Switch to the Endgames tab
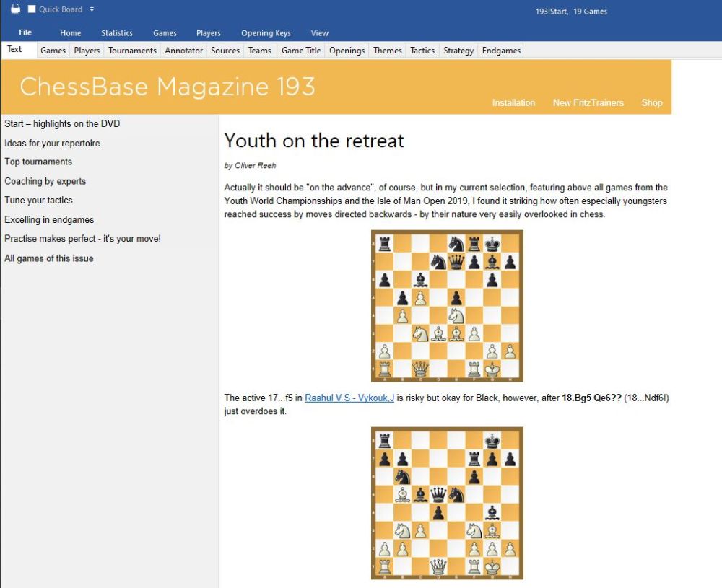The image size is (722, 588). pos(502,51)
